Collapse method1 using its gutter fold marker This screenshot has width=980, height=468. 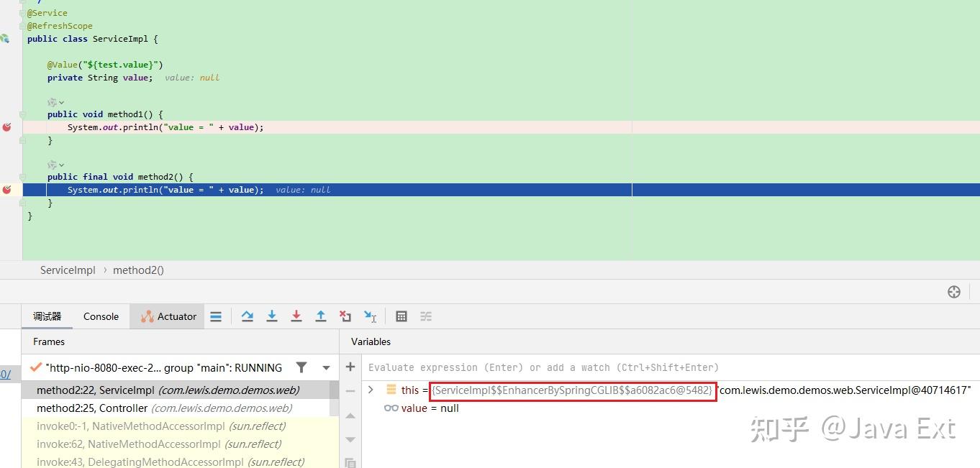23,114
